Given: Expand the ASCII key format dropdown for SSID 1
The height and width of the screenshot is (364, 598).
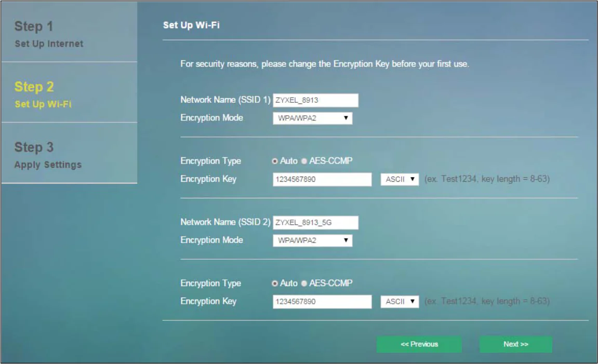Looking at the screenshot, I should coord(400,179).
